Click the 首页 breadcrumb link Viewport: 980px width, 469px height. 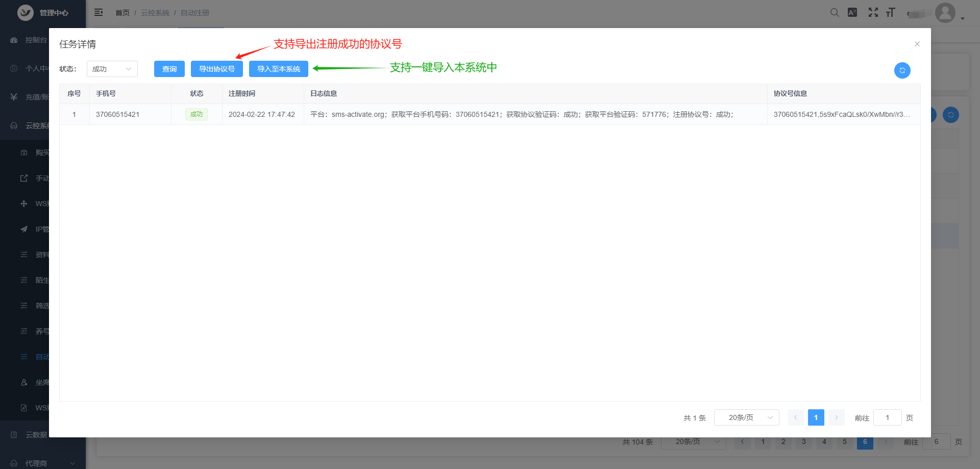pyautogui.click(x=122, y=13)
